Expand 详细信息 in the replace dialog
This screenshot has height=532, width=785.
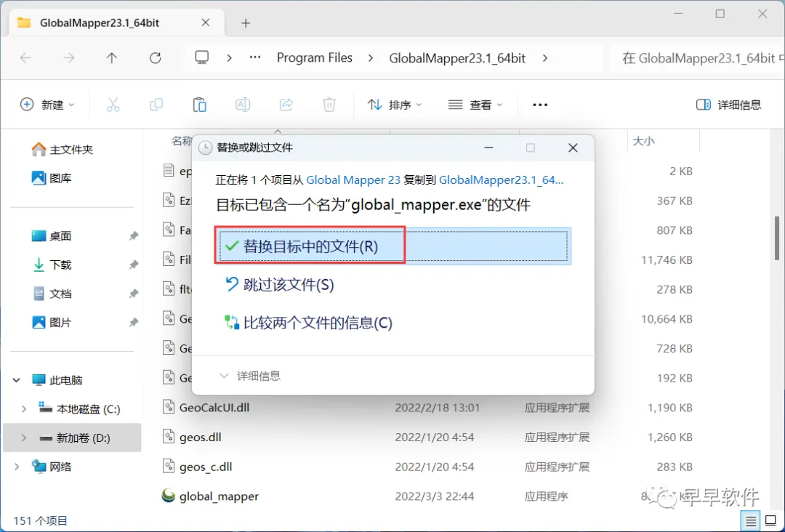tap(250, 376)
